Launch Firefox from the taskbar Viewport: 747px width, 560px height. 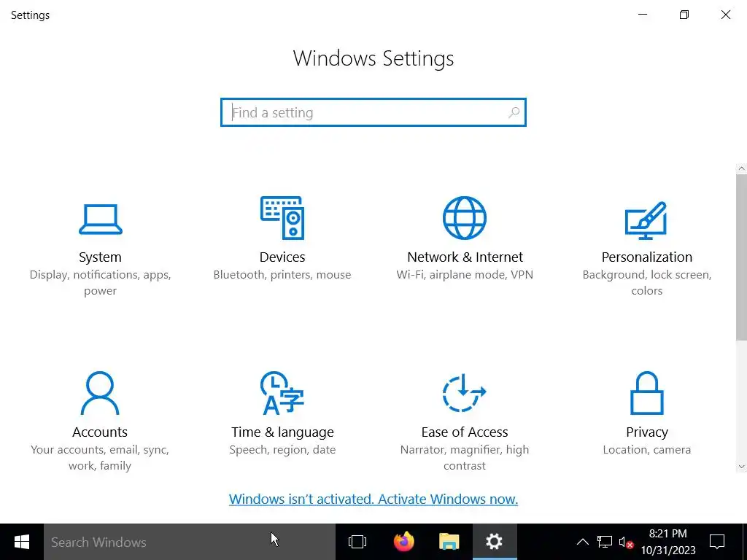403,542
